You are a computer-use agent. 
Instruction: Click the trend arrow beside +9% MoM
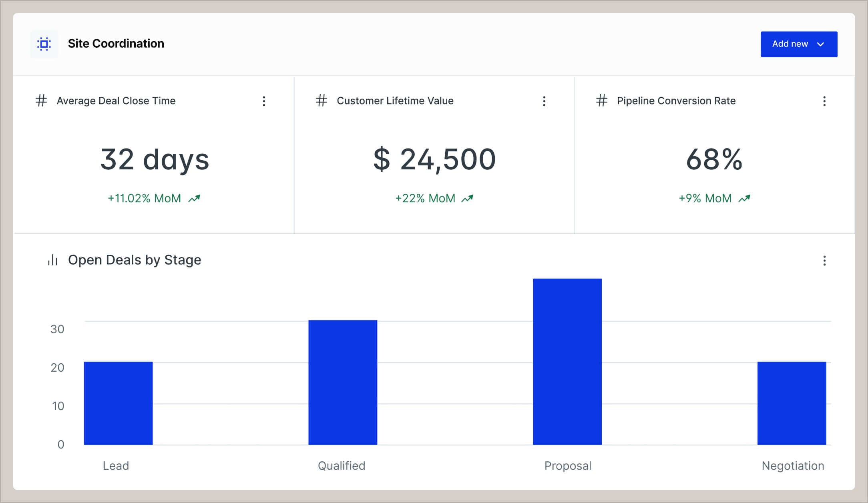[744, 198]
